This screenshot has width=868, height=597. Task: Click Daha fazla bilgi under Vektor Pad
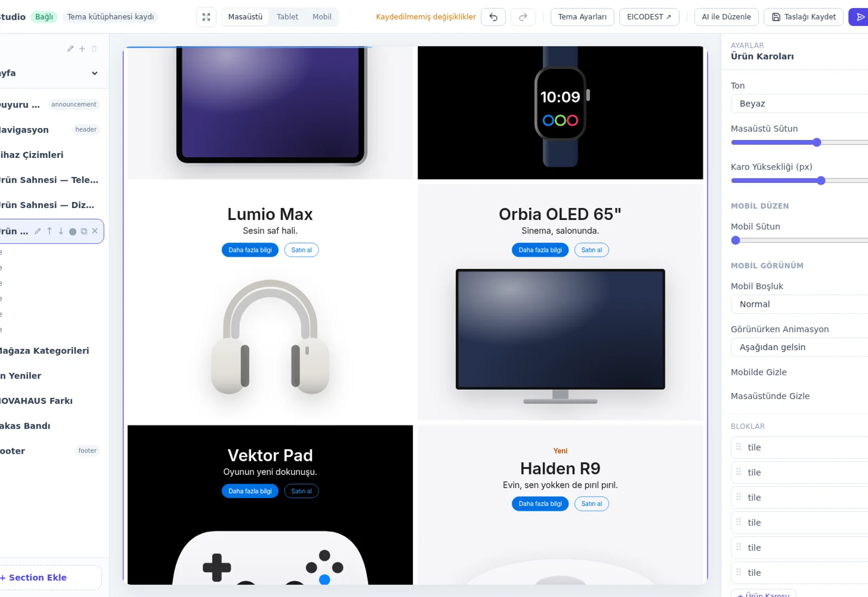pyautogui.click(x=250, y=491)
